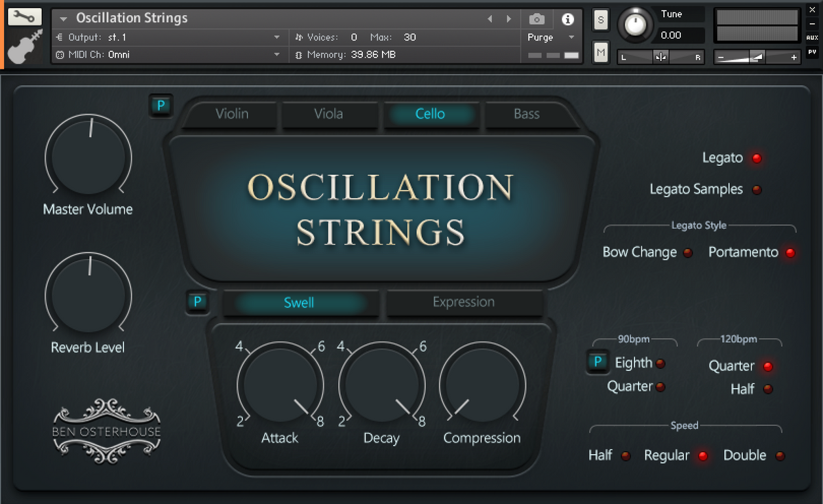Select the next instrument preset arrow
Viewport: 823px width, 504px height.
pyautogui.click(x=508, y=19)
